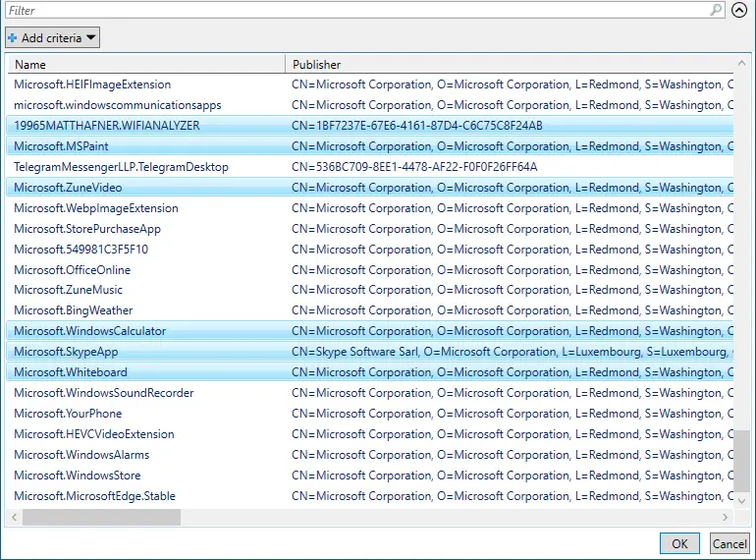
Task: Collapse the filter panel with chevron button
Action: click(739, 10)
